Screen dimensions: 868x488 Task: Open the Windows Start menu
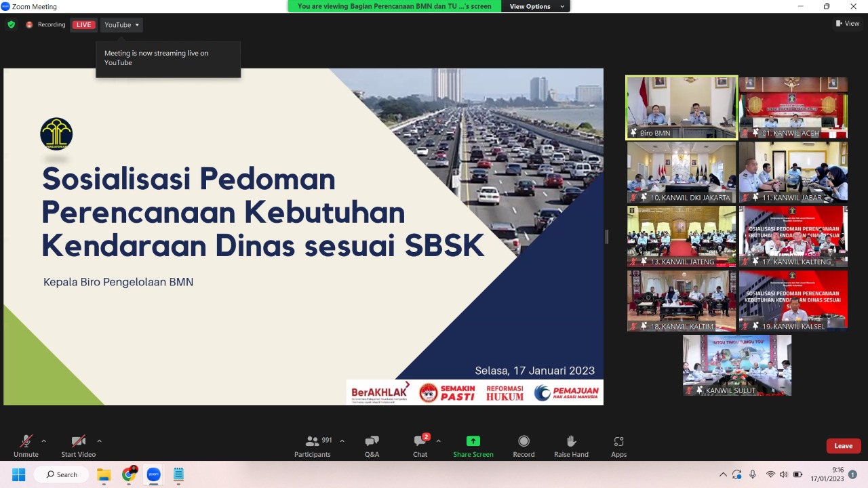point(18,474)
